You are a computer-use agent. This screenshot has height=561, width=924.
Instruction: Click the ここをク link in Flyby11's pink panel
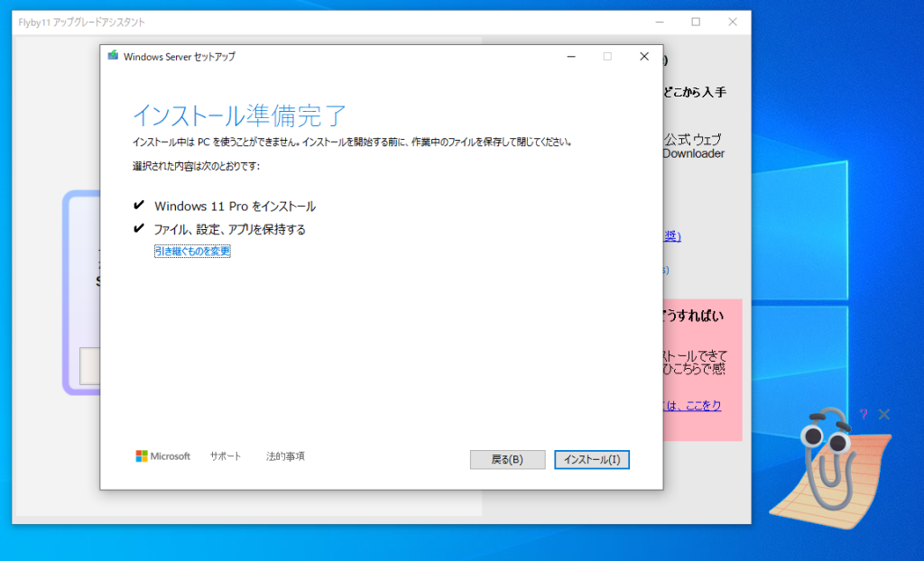[x=693, y=406]
